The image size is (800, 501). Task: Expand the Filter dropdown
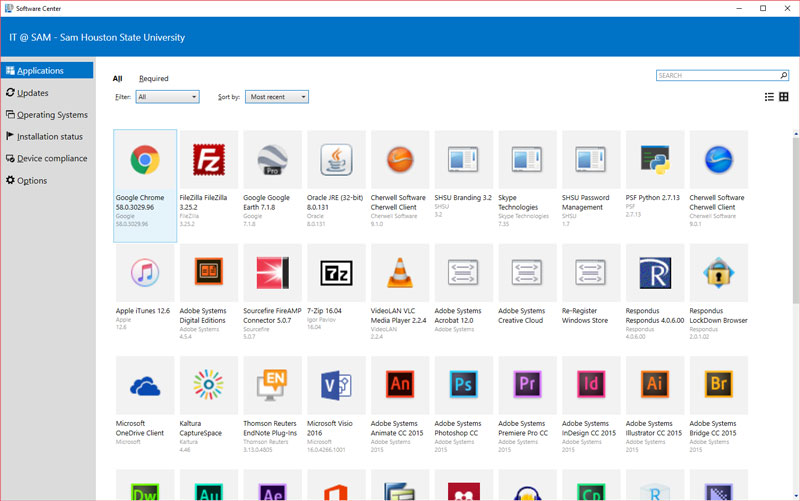point(167,97)
